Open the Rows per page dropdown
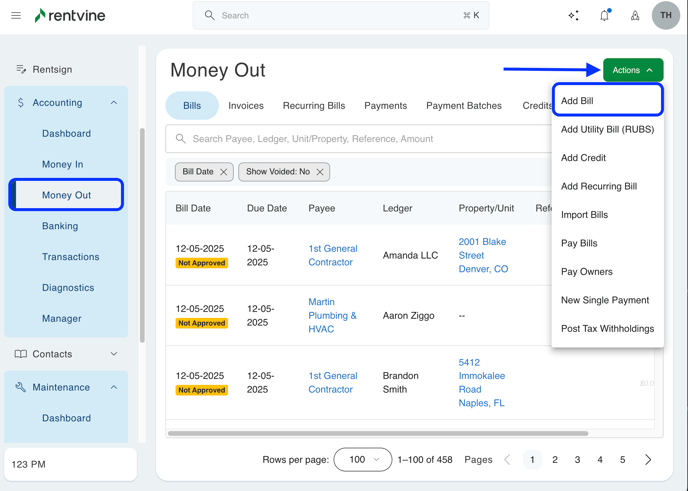This screenshot has height=491, width=688. click(363, 460)
